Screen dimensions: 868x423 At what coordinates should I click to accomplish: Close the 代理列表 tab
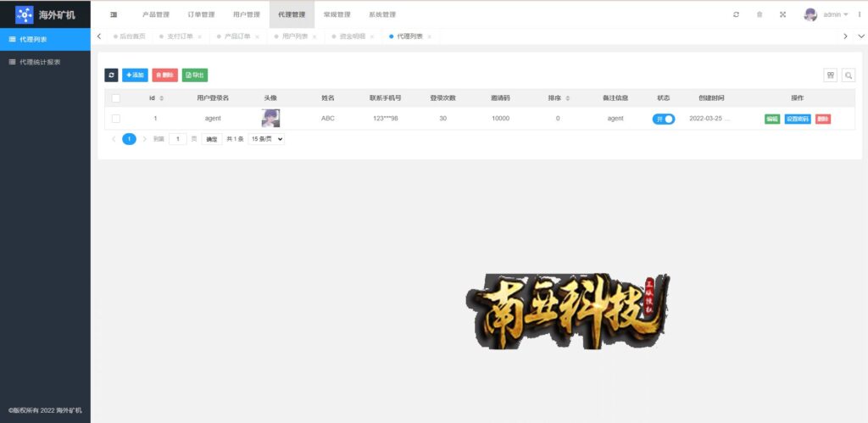click(x=430, y=36)
